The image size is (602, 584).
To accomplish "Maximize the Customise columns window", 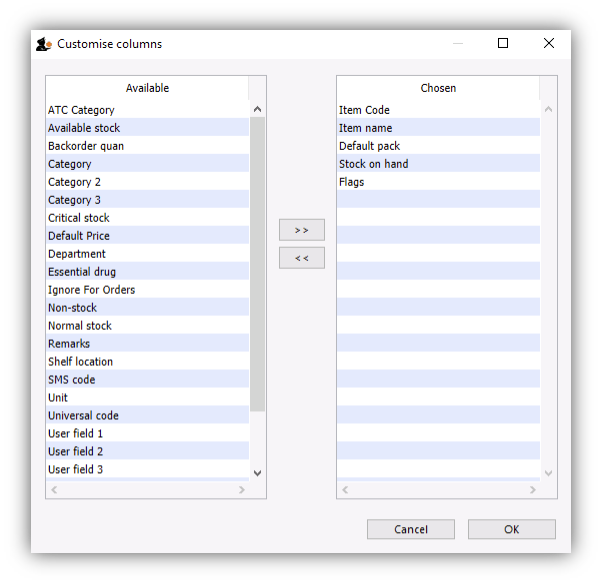I will click(503, 44).
